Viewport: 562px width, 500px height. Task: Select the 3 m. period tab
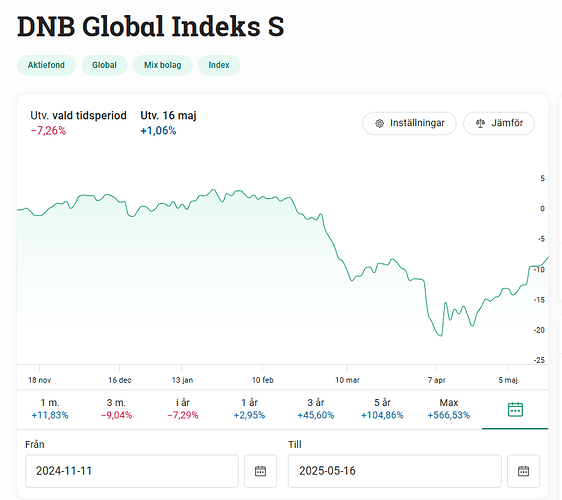pos(116,409)
